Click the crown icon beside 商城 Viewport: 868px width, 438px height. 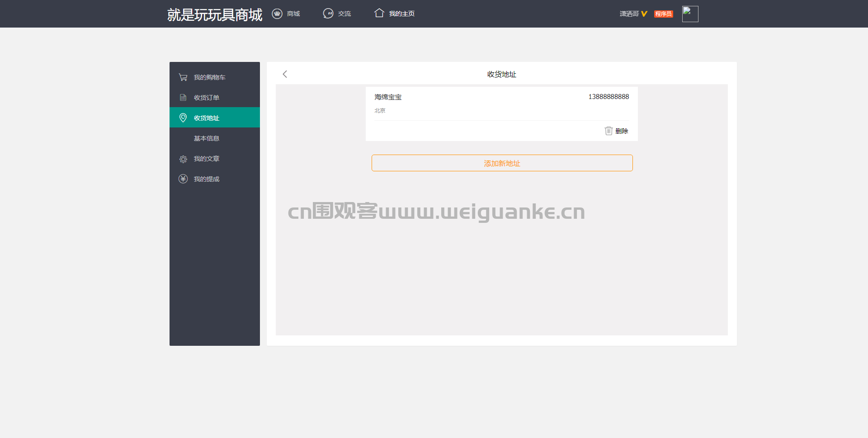tap(277, 14)
